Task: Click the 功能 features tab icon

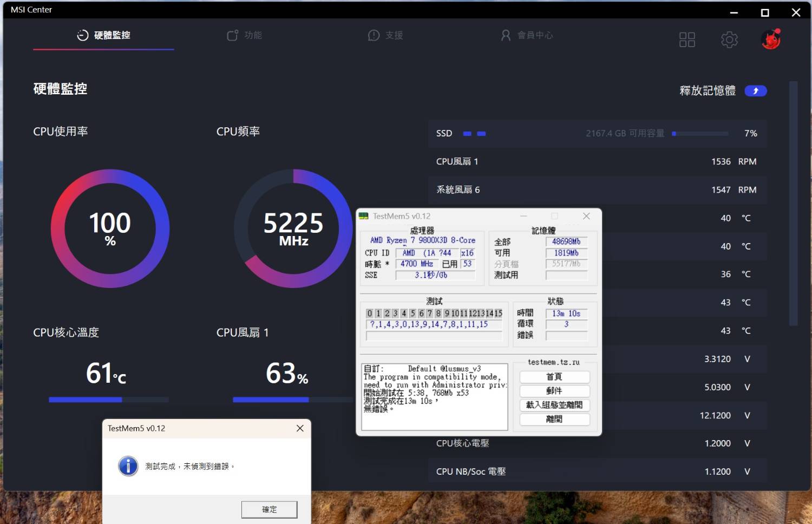Action: tap(232, 35)
